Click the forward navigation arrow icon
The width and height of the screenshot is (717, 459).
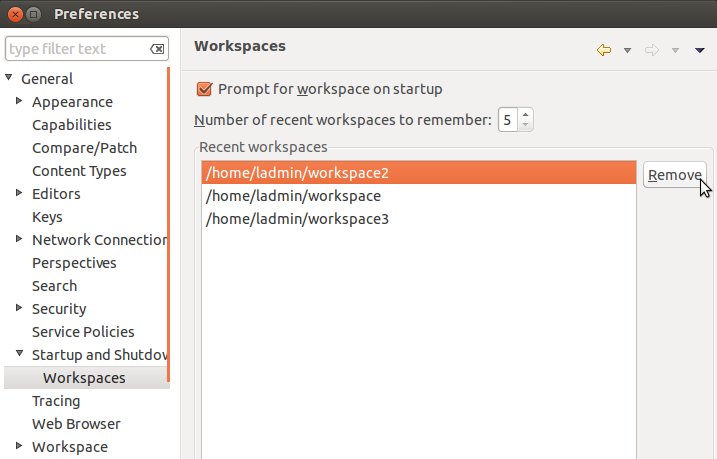[x=652, y=50]
